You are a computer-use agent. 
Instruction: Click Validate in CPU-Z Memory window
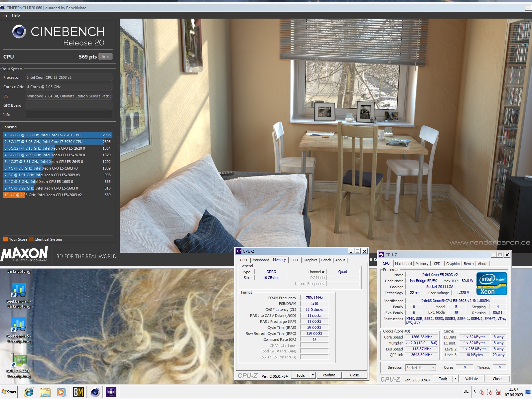coord(329,375)
